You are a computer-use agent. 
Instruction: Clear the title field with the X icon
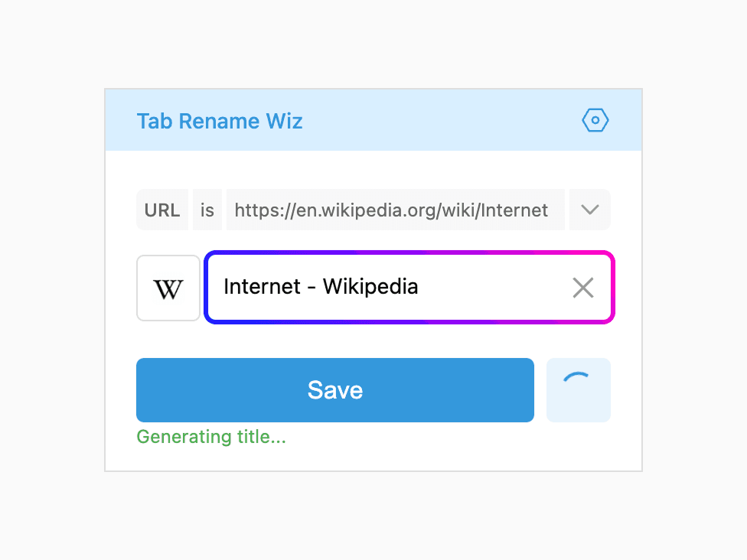coord(583,288)
